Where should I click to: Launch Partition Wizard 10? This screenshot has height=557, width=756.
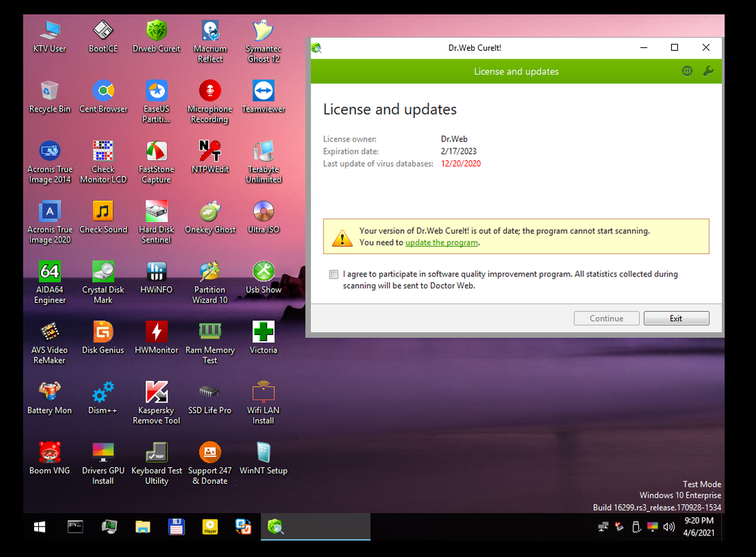(x=210, y=283)
